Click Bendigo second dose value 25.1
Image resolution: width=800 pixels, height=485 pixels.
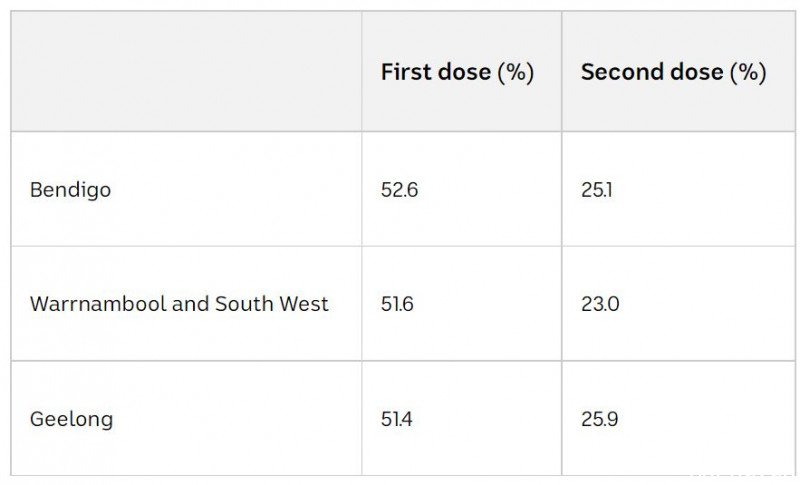point(596,190)
